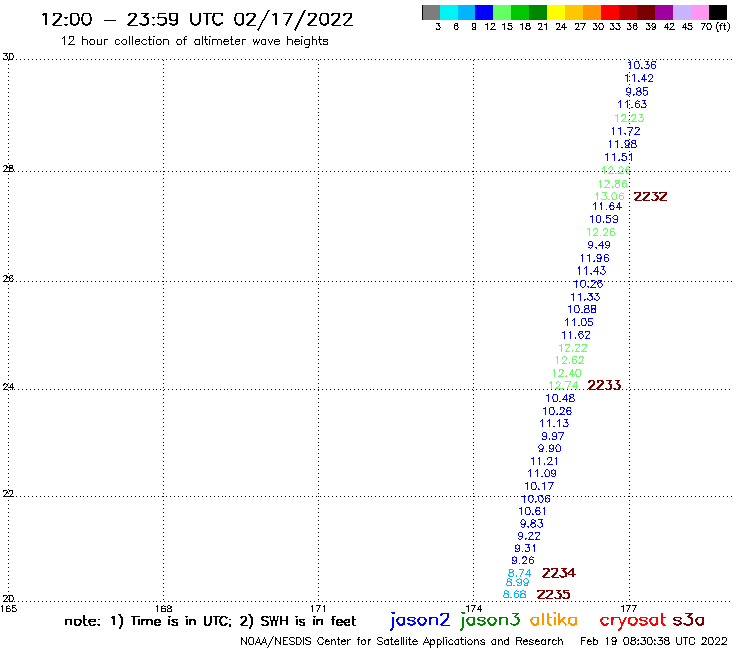Click the Feb 19 08:30:38 UTC 2022 timestamp
The width and height of the screenshot is (740, 650).
point(654,642)
